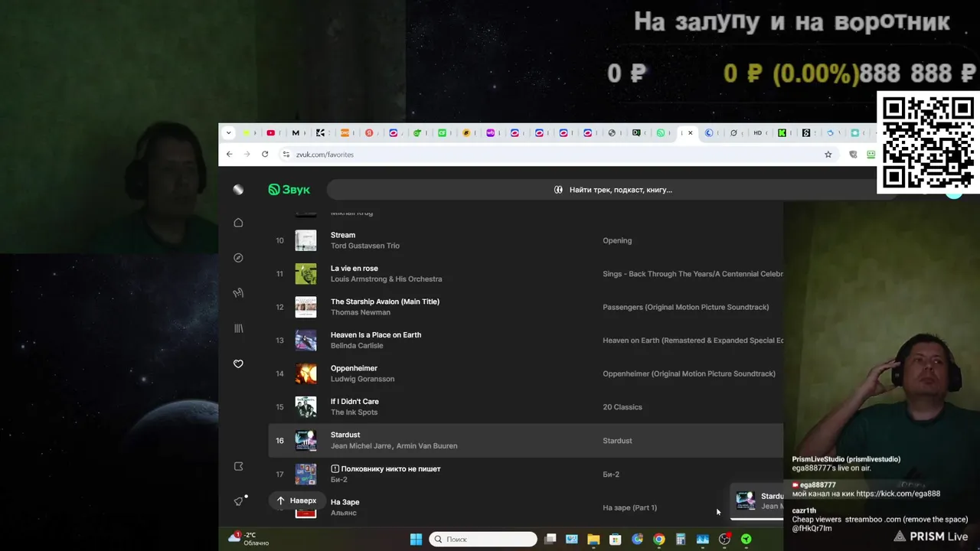Click the kick.com/ega888 link in chat

coord(898,494)
